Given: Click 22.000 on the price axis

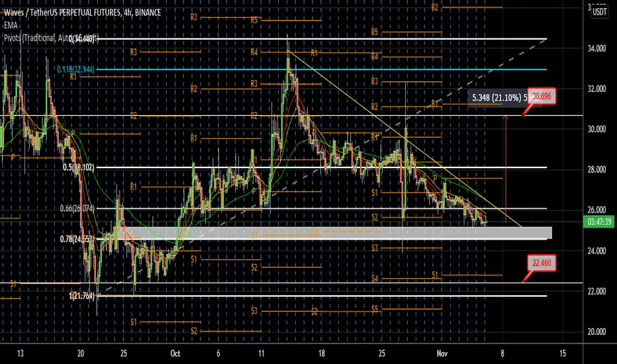Looking at the screenshot, I should pos(596,292).
